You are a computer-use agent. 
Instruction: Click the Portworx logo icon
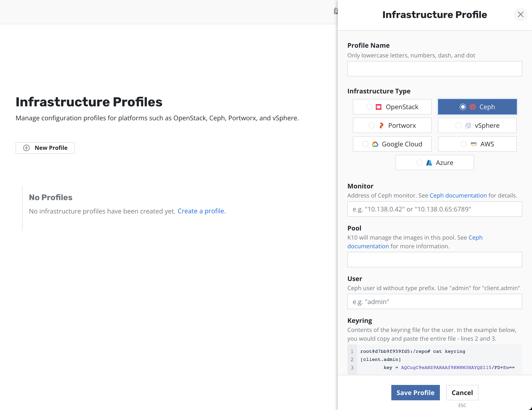click(x=381, y=126)
